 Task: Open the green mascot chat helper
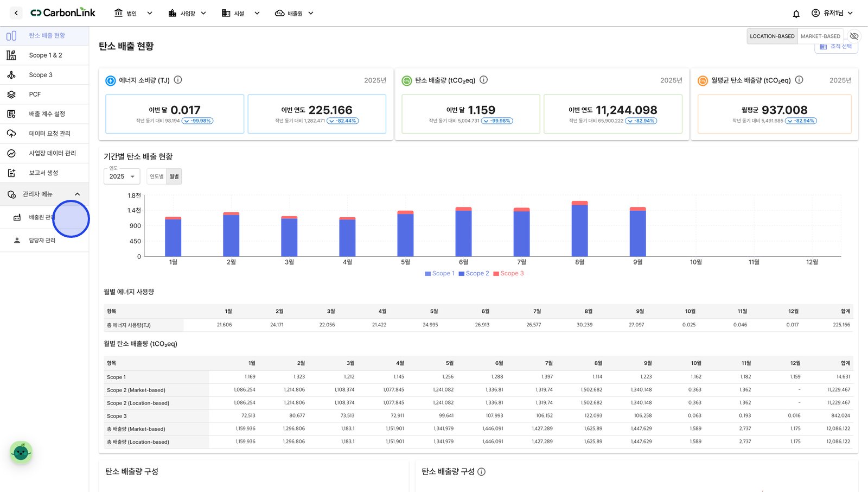[x=21, y=452]
